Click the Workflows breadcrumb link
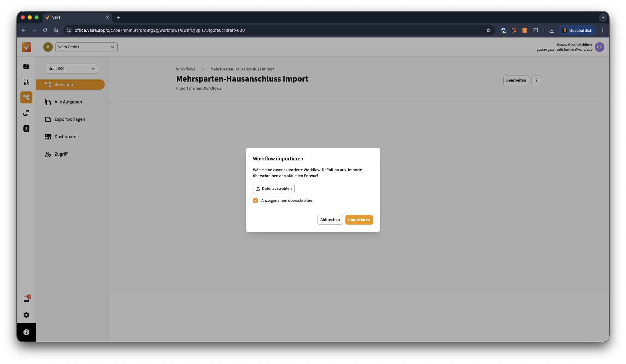Image resolution: width=626 pixels, height=364 pixels. [185, 69]
